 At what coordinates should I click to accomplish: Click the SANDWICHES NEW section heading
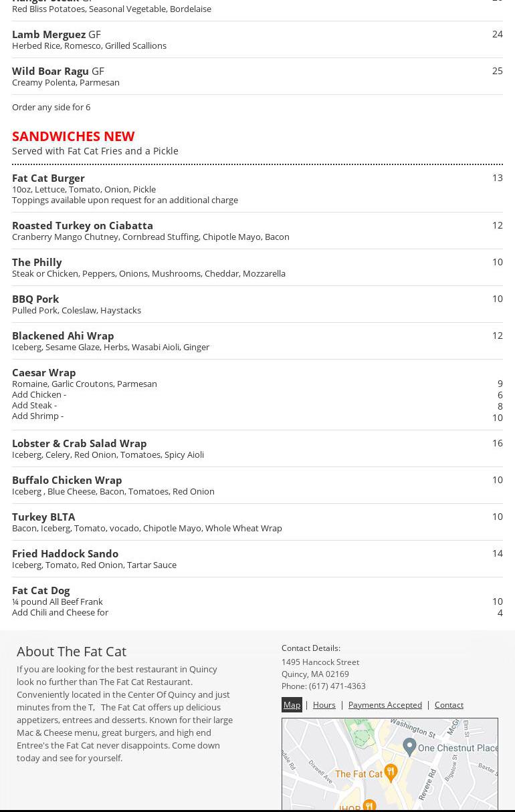[74, 136]
